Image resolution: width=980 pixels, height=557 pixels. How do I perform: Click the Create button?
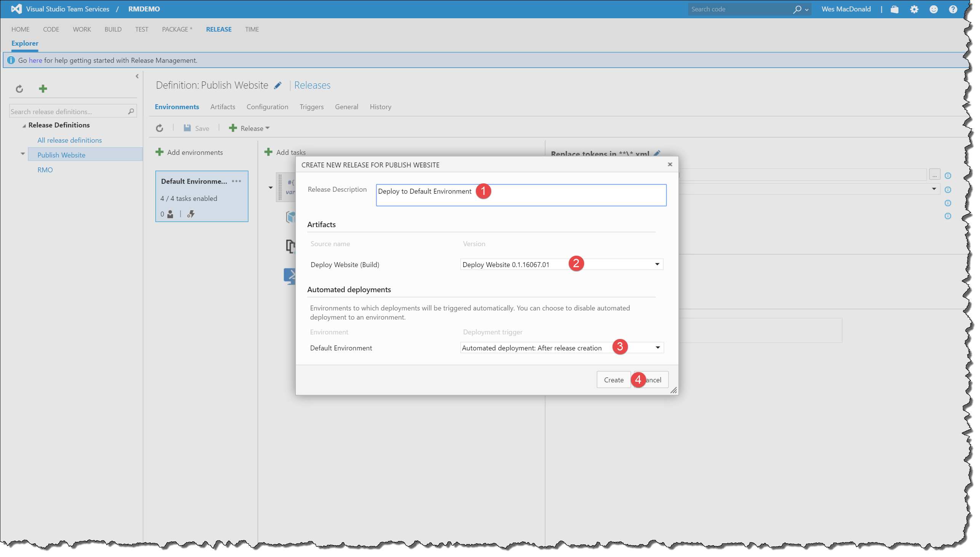click(613, 379)
